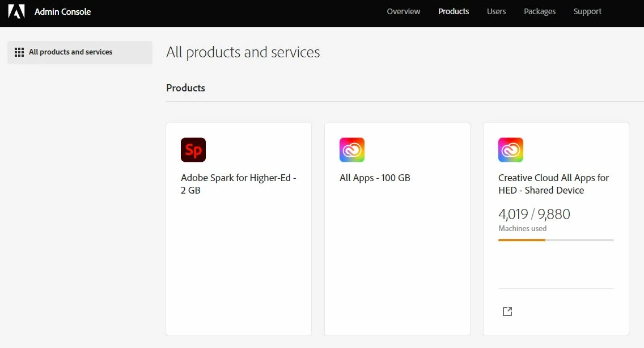The image size is (644, 348).
Task: Open the Packages tab
Action: pyautogui.click(x=540, y=11)
